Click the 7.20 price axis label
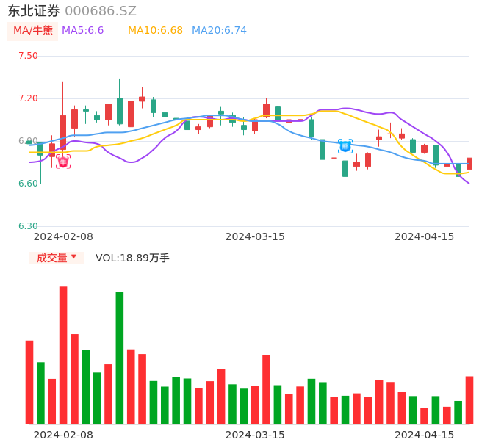504x445 pixels. click(28, 98)
